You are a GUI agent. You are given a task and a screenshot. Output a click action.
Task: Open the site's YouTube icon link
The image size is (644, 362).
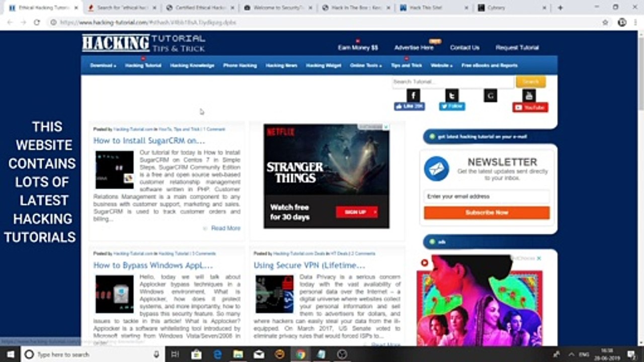(529, 95)
